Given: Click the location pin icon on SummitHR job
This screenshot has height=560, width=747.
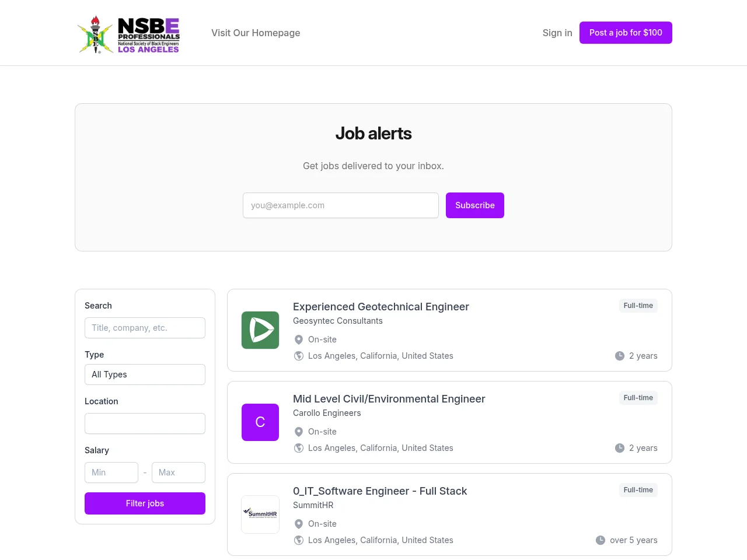Looking at the screenshot, I should pyautogui.click(x=299, y=524).
